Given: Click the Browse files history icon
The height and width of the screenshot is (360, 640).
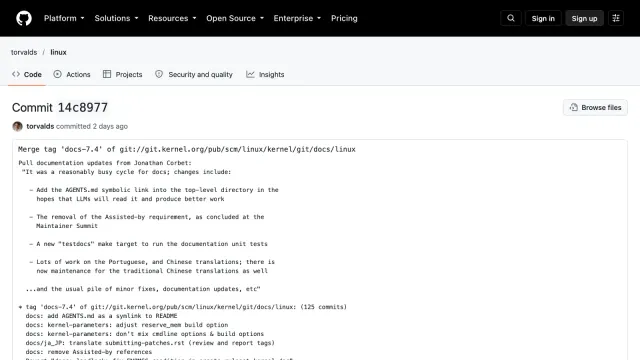Looking at the screenshot, I should 573,107.
